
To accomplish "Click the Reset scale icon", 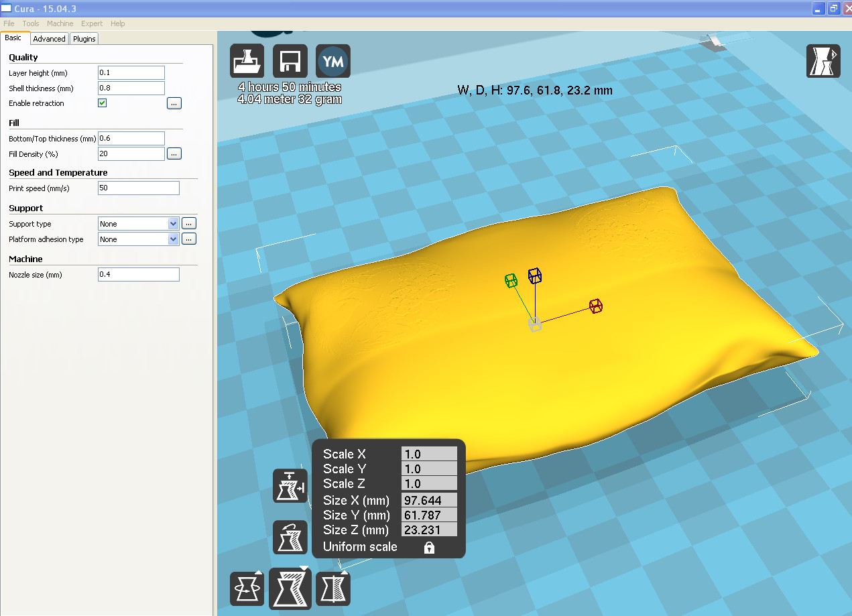I will [x=290, y=537].
